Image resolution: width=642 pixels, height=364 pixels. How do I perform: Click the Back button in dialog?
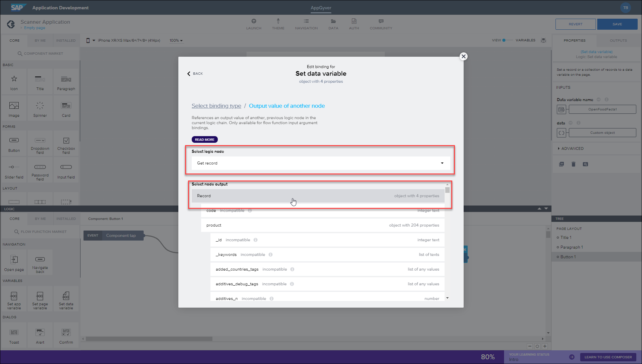(x=195, y=73)
